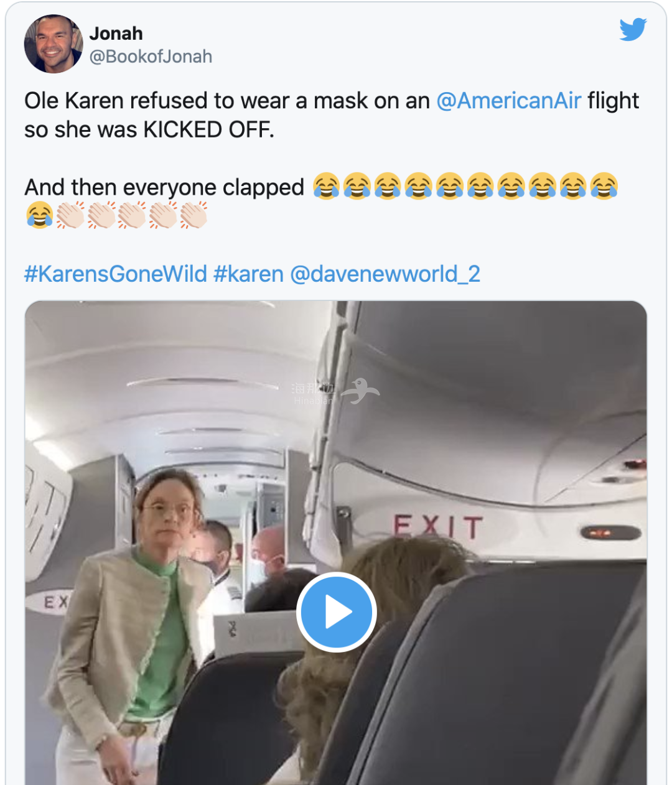
Task: Click the @BookofJonah handle
Action: pyautogui.click(x=151, y=57)
